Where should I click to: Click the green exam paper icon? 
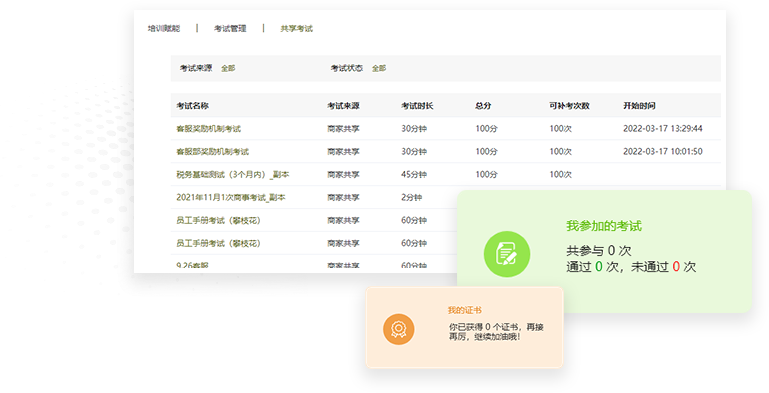(507, 254)
